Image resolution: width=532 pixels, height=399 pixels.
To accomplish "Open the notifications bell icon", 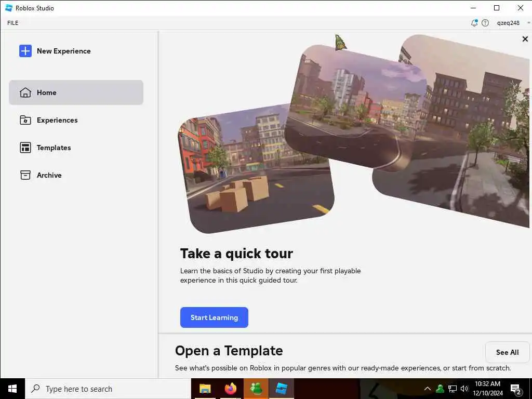I will click(x=474, y=23).
